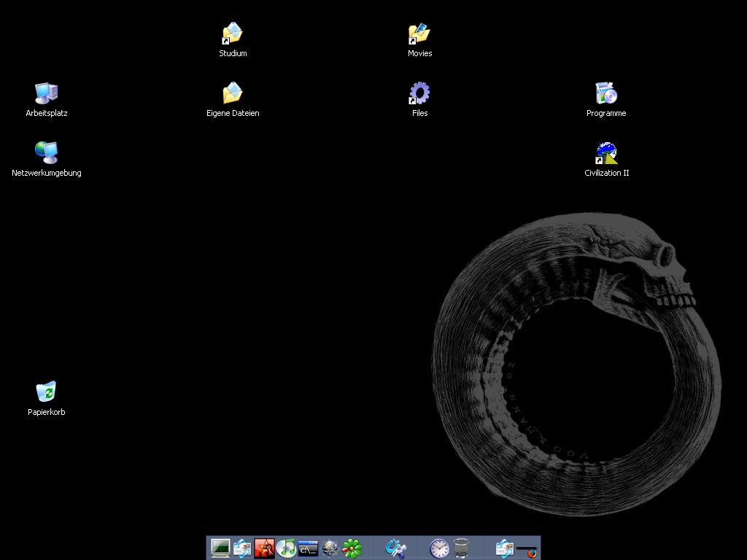Image resolution: width=747 pixels, height=560 pixels.
Task: Launch the command prompt from the dock
Action: (x=308, y=548)
